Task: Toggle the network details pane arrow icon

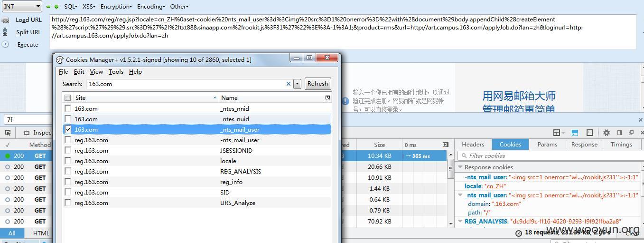Action: [x=445, y=145]
